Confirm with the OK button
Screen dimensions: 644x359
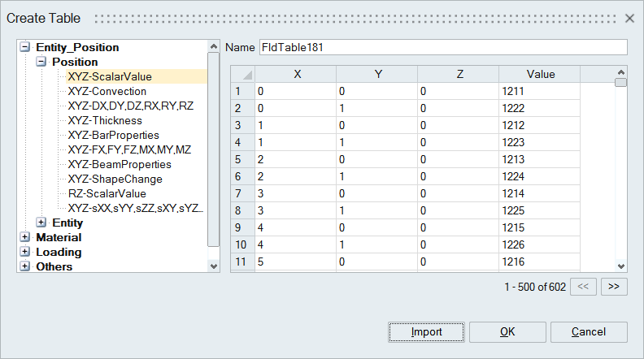tap(507, 332)
